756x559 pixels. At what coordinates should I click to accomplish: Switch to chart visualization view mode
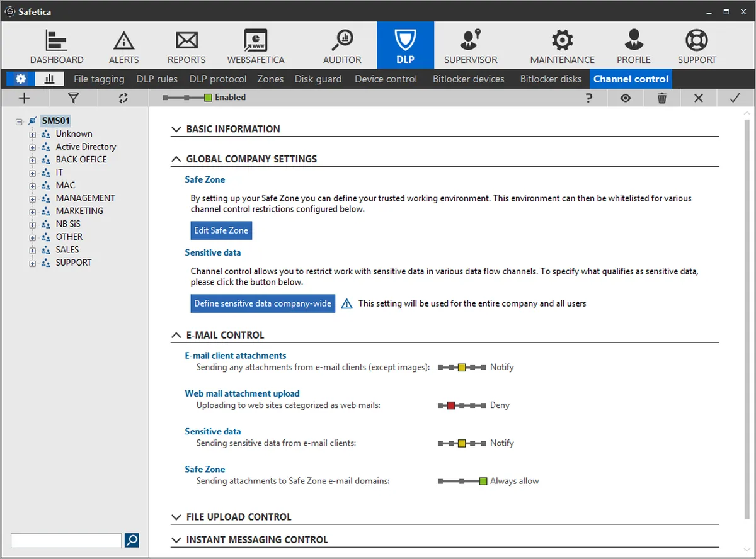click(x=49, y=79)
